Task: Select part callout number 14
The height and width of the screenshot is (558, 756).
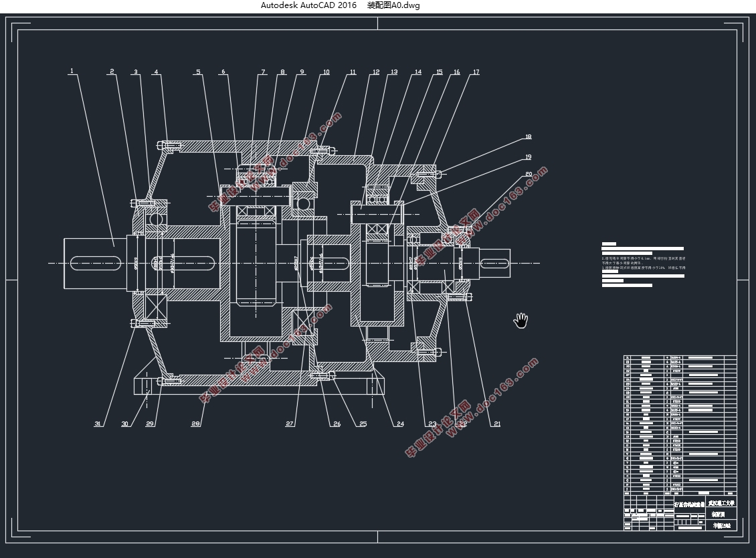Action: click(417, 72)
